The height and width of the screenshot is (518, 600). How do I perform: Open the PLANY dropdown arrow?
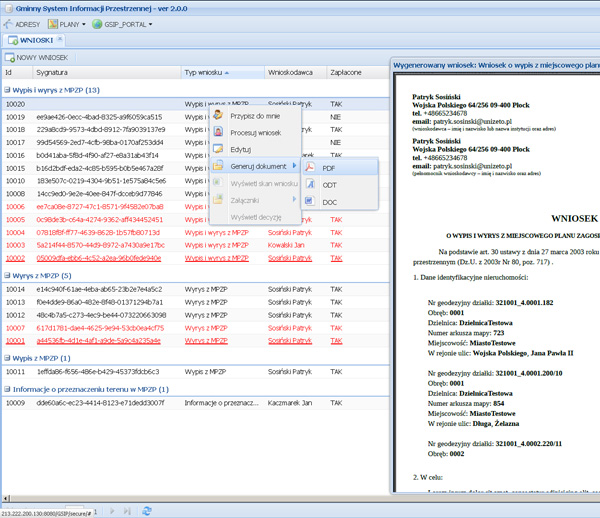click(83, 24)
